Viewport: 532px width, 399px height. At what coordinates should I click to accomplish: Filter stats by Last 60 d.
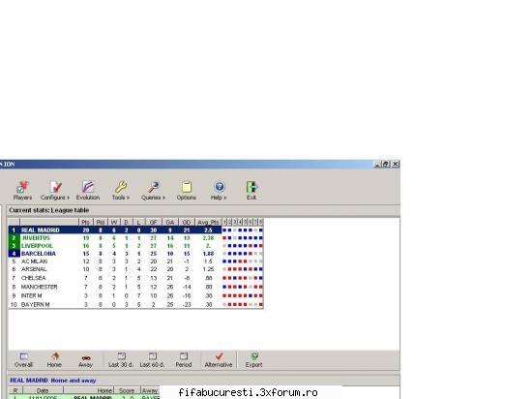point(152,360)
